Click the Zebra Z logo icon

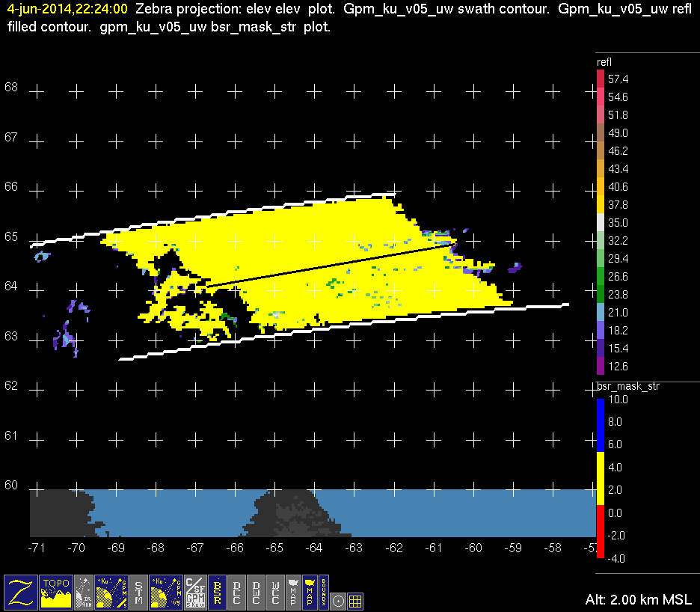pyautogui.click(x=20, y=592)
